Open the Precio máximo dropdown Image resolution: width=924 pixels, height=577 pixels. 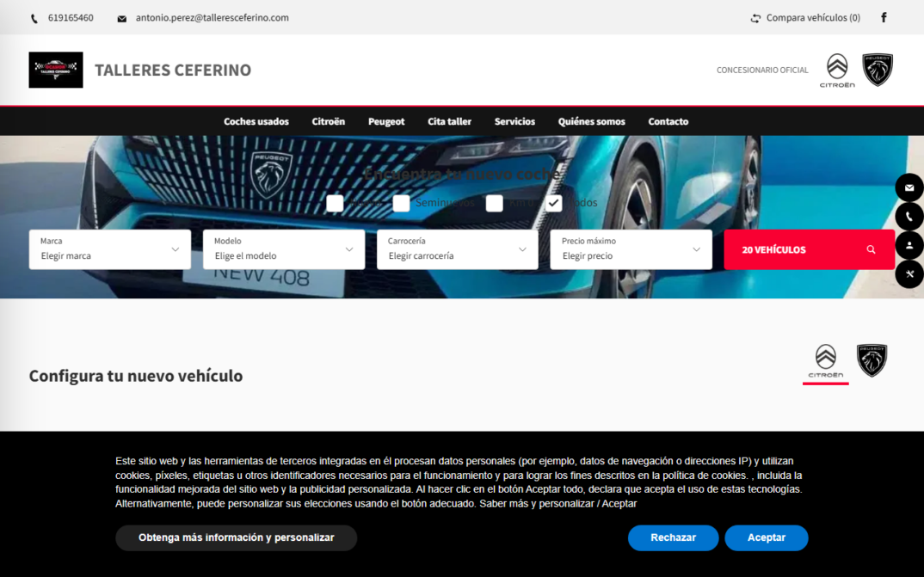click(631, 249)
